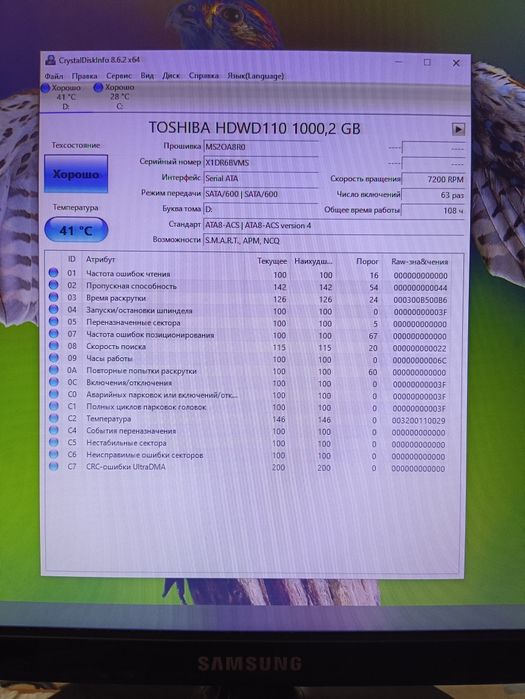Click status circle for attribute C1
Screen dimensions: 525x699
[x=53, y=406]
